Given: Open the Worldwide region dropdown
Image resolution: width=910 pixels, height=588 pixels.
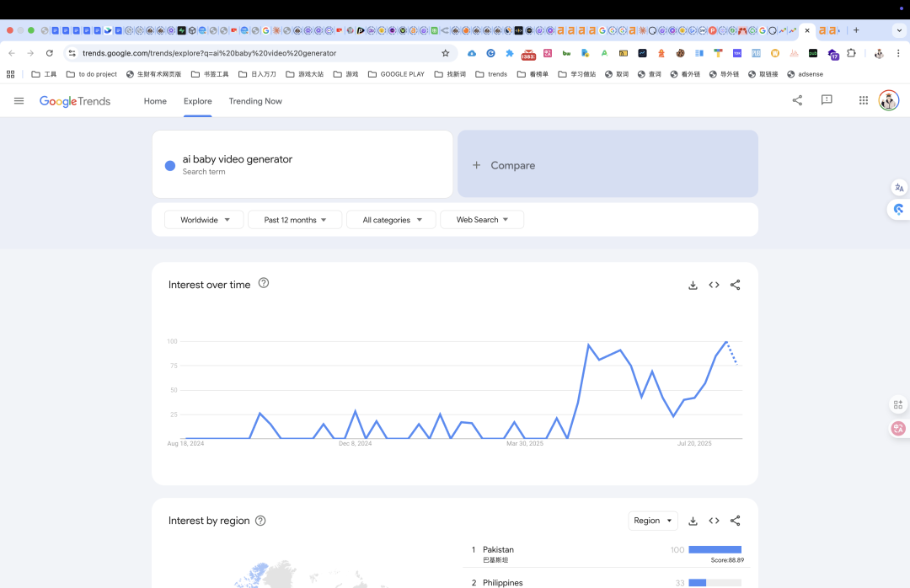Looking at the screenshot, I should click(x=204, y=220).
